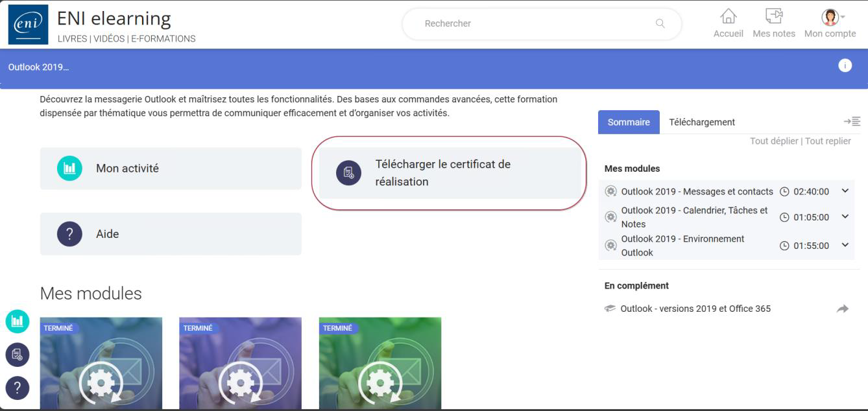
Task: Click the floating certificate download button
Action: (18, 355)
